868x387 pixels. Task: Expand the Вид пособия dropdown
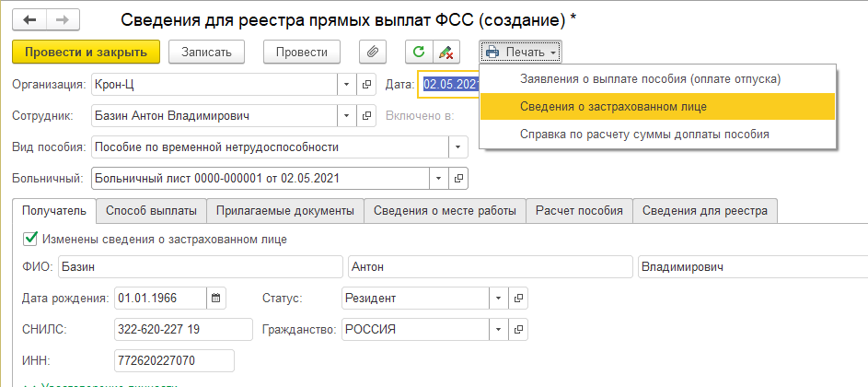(x=457, y=147)
